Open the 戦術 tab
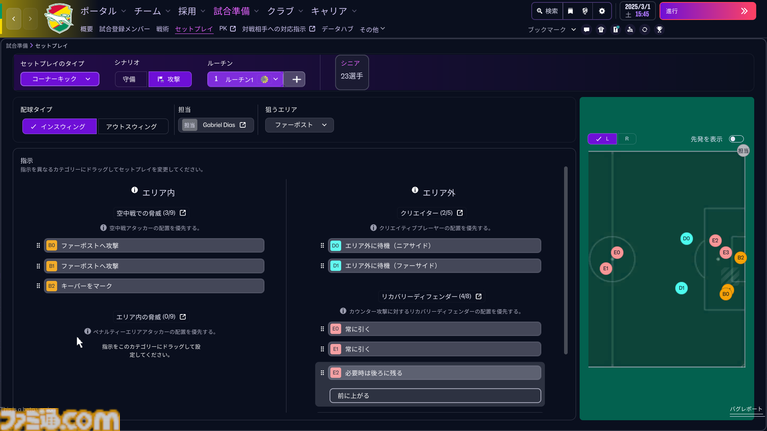The width and height of the screenshot is (767, 431). coord(162,30)
